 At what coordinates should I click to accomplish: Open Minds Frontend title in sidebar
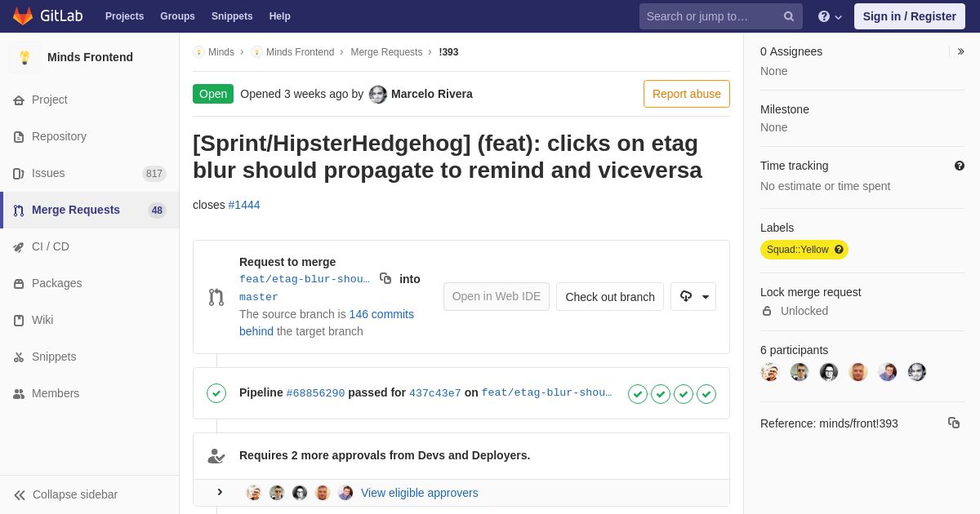pyautogui.click(x=90, y=57)
